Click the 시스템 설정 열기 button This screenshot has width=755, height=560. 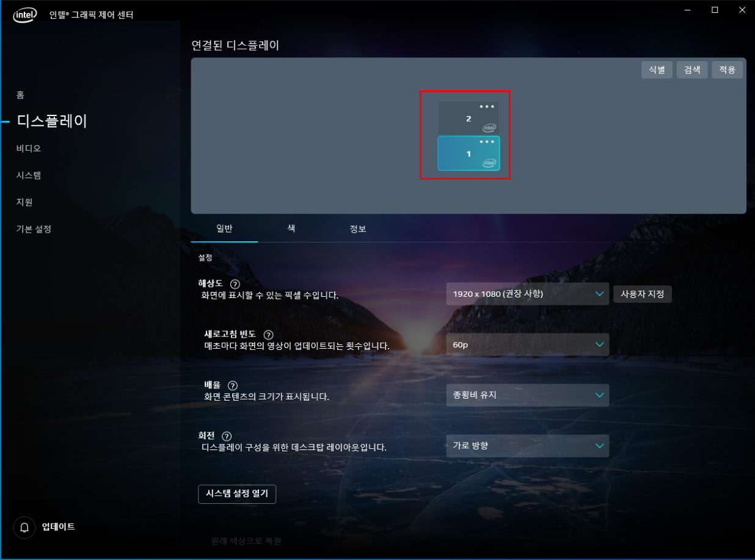[237, 494]
